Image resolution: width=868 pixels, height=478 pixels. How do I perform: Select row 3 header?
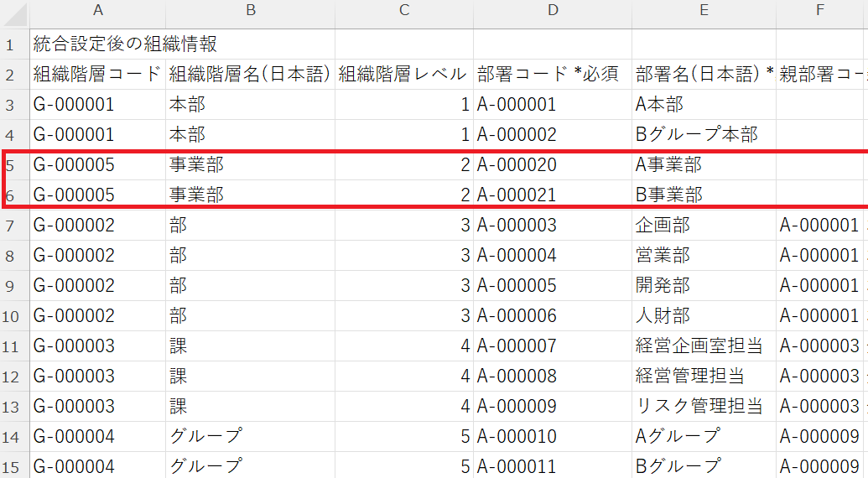(14, 105)
